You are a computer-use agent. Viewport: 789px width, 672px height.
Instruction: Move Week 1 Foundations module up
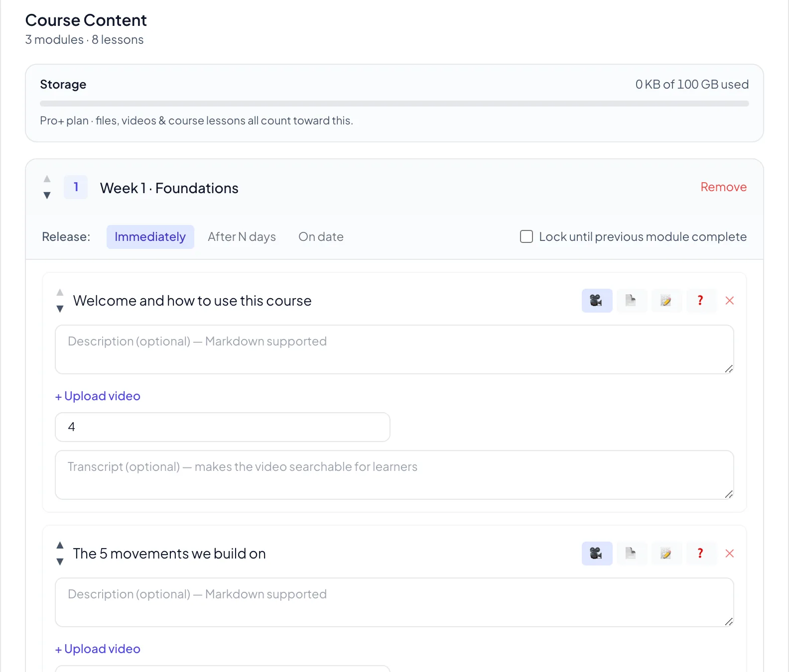(x=47, y=179)
